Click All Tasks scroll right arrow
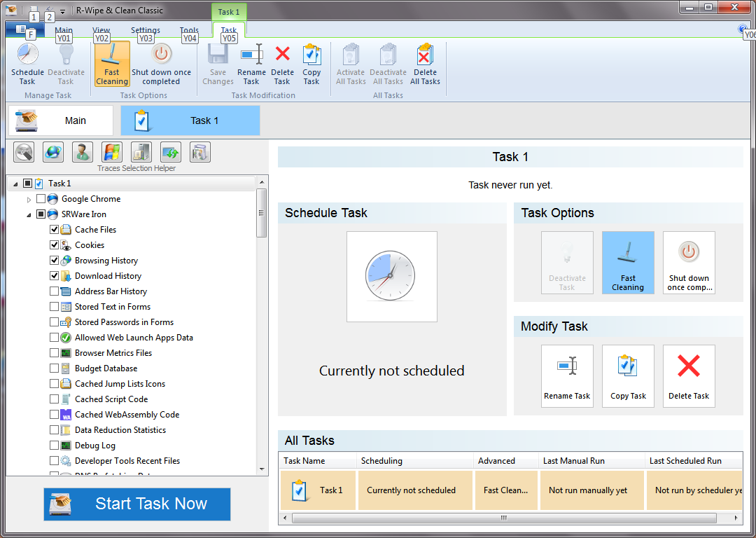Viewport: 756px width, 538px height. pyautogui.click(x=736, y=518)
